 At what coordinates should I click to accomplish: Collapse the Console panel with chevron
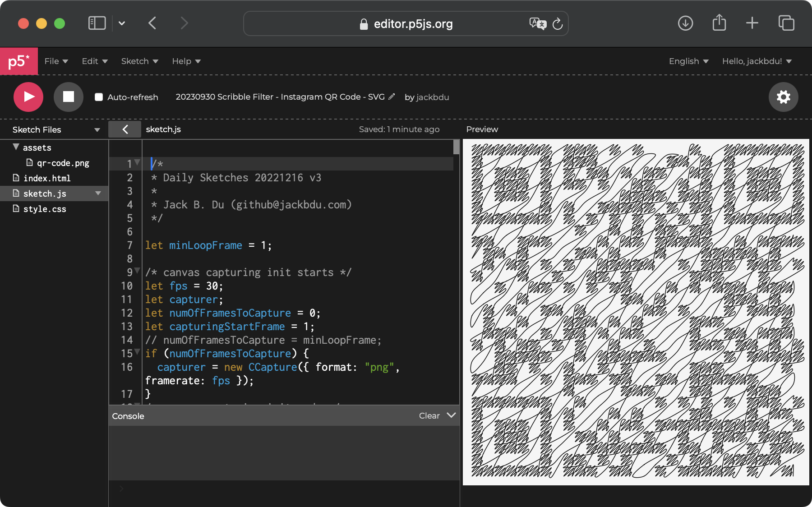pyautogui.click(x=451, y=415)
